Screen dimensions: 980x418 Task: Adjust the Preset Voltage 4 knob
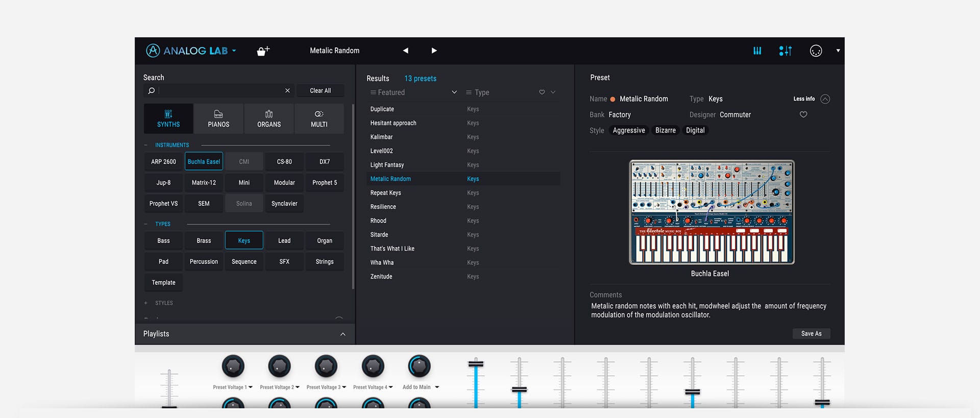pos(373,366)
